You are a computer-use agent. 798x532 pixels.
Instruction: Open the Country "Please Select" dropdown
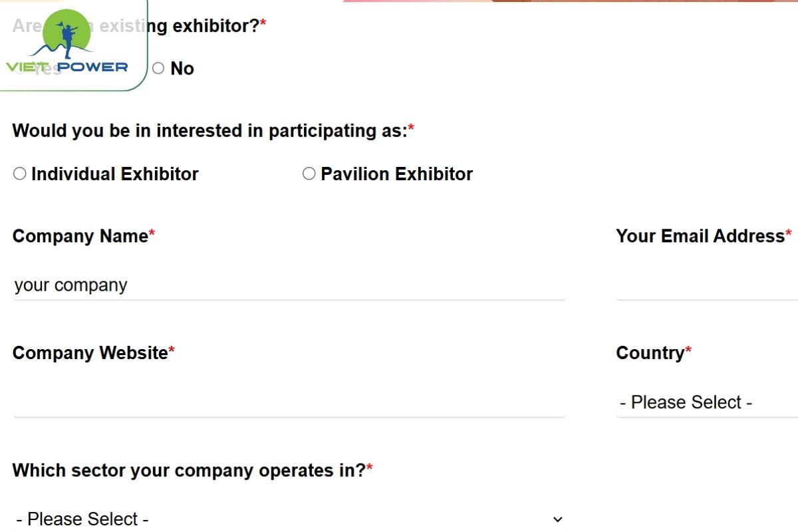click(x=706, y=402)
